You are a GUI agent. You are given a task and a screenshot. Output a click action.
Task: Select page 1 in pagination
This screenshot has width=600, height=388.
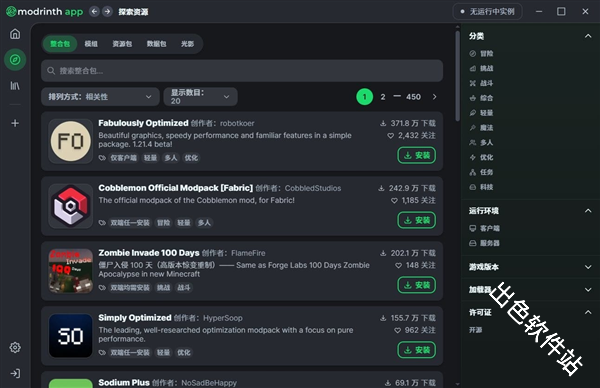point(364,97)
